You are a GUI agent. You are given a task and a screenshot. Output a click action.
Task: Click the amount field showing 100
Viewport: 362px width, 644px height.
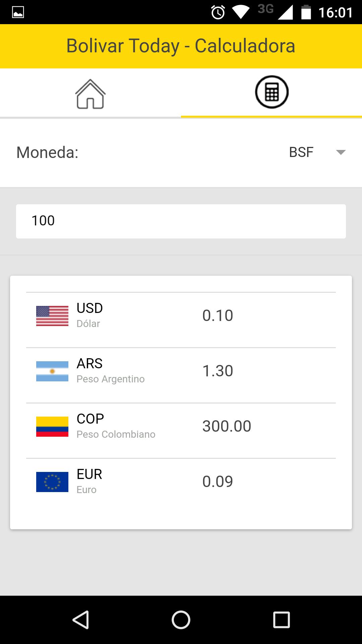click(x=181, y=221)
